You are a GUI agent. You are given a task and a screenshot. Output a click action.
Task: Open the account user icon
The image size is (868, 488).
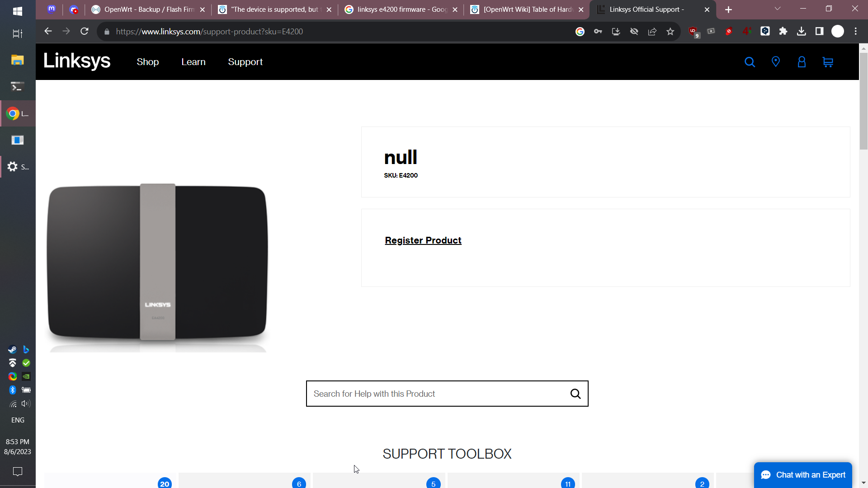(802, 62)
